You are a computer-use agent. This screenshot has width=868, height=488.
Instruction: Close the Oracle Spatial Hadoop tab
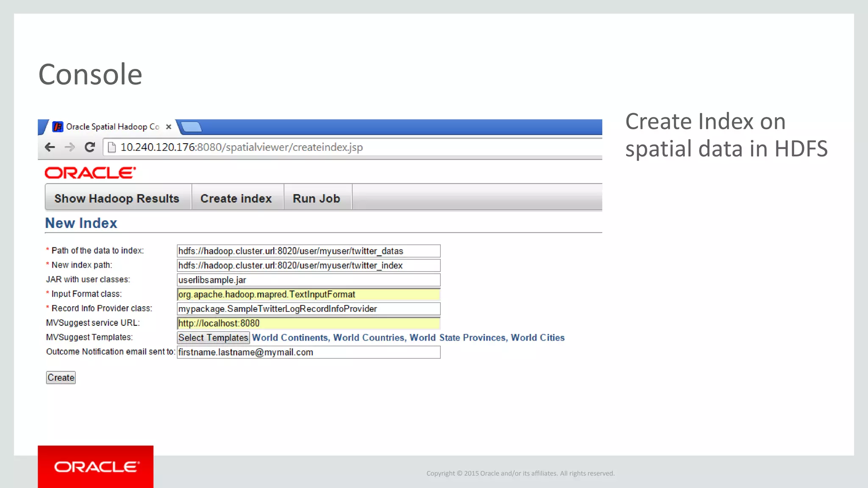tap(168, 127)
